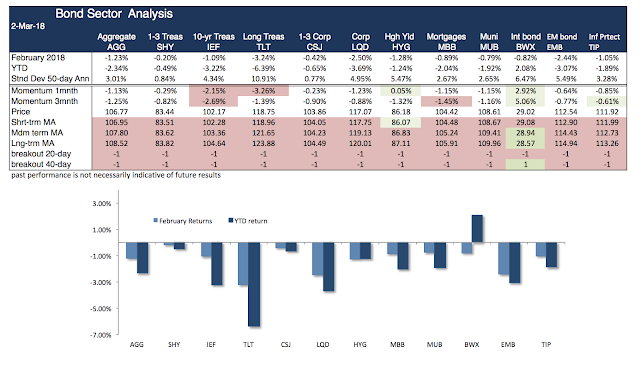Select the BWX YTD return bar
The height and width of the screenshot is (377, 640).
coord(477,229)
